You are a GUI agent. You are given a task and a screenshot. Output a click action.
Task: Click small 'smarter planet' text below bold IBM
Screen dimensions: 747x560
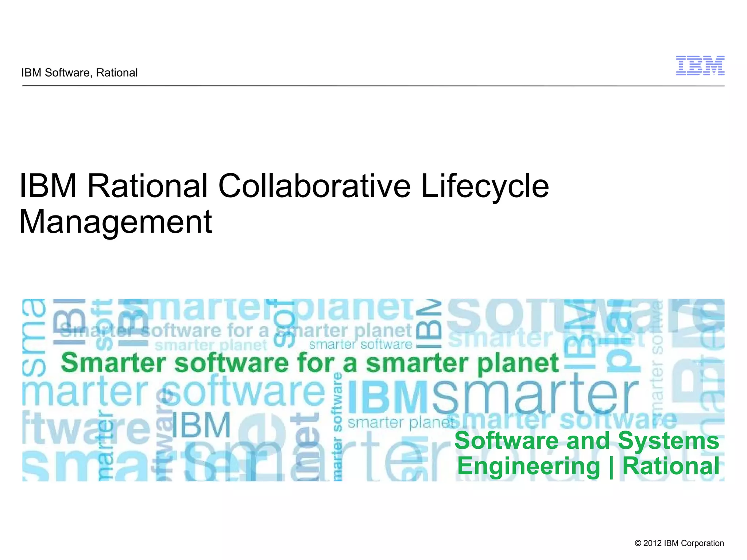(400, 423)
